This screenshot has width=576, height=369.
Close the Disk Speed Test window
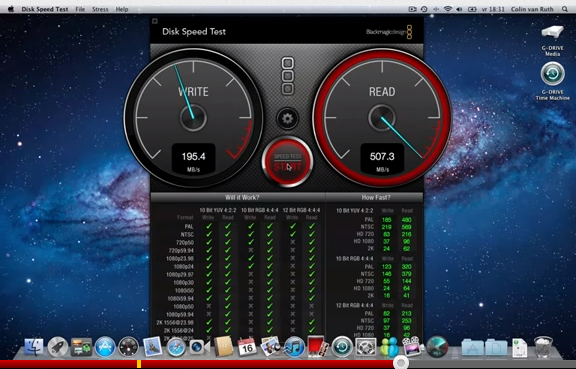point(155,21)
